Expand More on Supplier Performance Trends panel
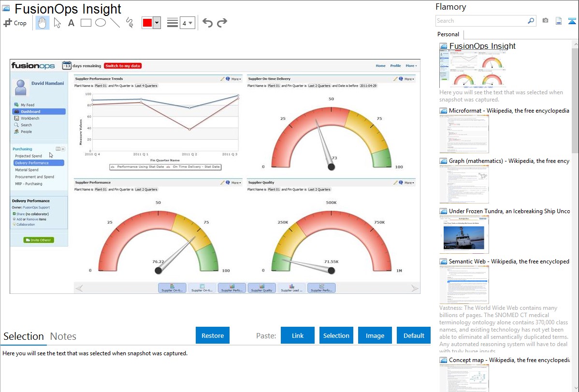579x392 pixels. pos(236,79)
